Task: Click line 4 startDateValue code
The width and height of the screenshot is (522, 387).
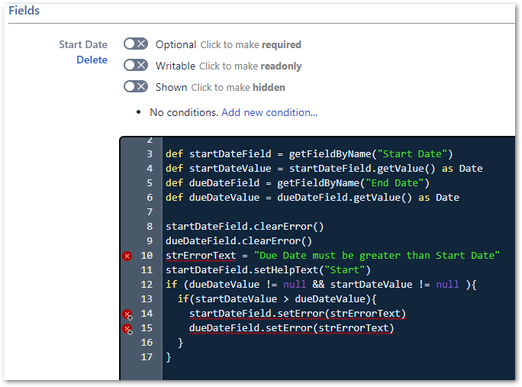Action: point(324,168)
